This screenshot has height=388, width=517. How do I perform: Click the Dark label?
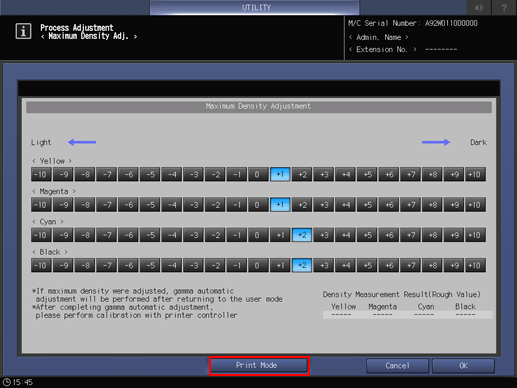click(x=478, y=142)
